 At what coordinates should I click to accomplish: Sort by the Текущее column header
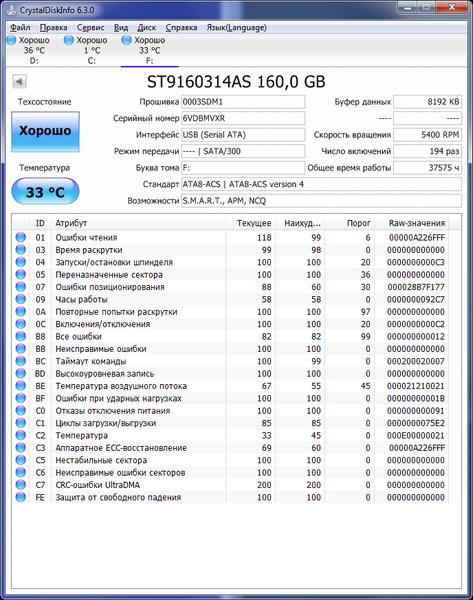click(x=250, y=223)
